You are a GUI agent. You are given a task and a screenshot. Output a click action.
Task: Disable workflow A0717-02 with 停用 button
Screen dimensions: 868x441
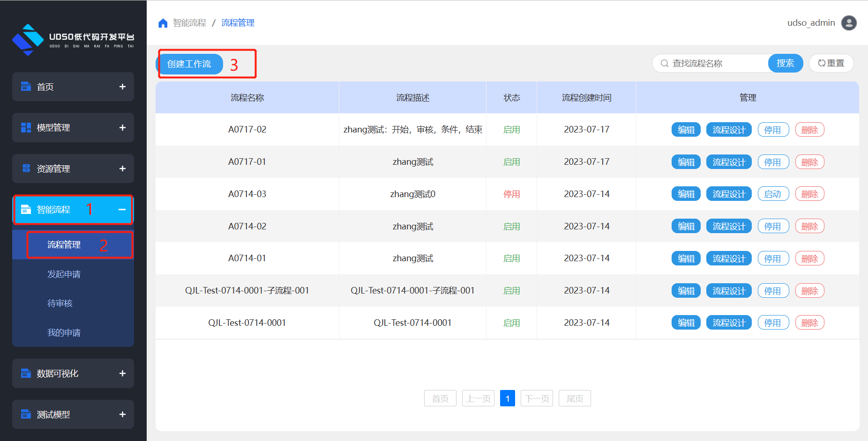[773, 130]
